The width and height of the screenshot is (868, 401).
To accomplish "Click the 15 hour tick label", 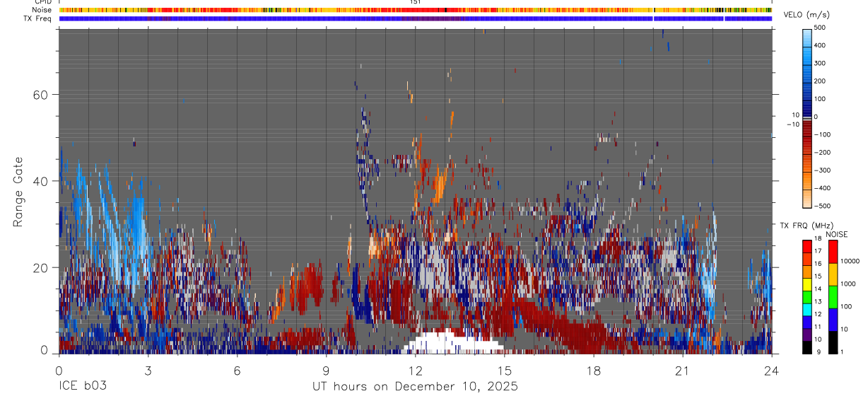I will [505, 369].
